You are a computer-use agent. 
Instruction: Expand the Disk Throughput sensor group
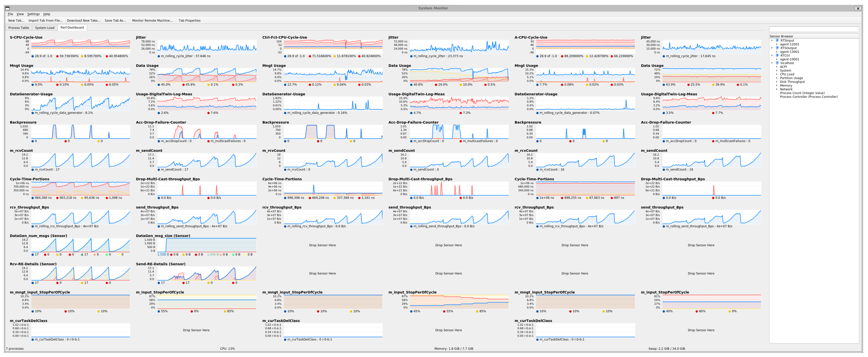777,82
